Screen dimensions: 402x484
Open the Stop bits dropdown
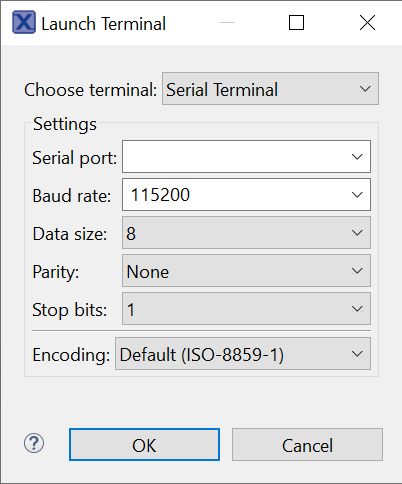pyautogui.click(x=246, y=309)
